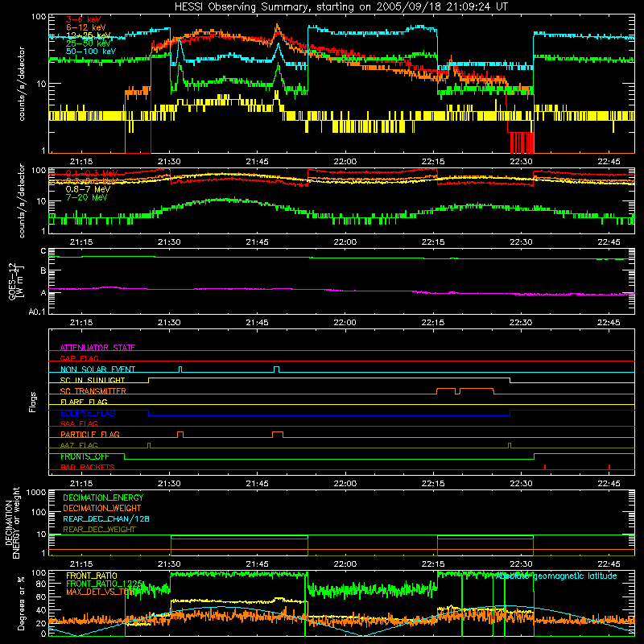Click the Flags vertical axis title
The height and width of the screenshot is (644, 644).
tap(33, 402)
